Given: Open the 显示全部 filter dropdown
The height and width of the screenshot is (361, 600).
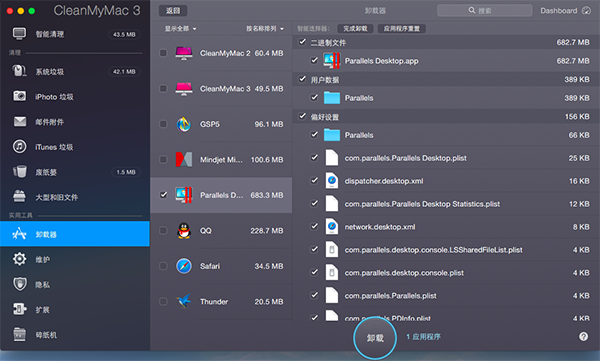Looking at the screenshot, I should click(181, 29).
